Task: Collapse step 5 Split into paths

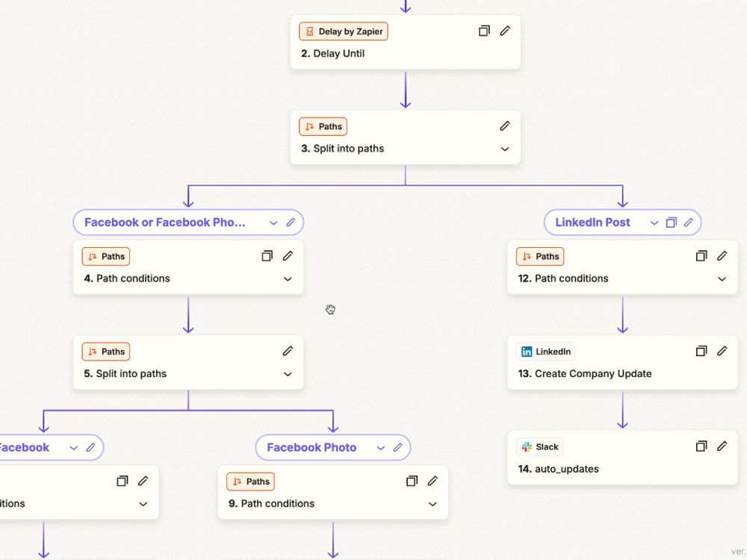Action: click(x=288, y=374)
